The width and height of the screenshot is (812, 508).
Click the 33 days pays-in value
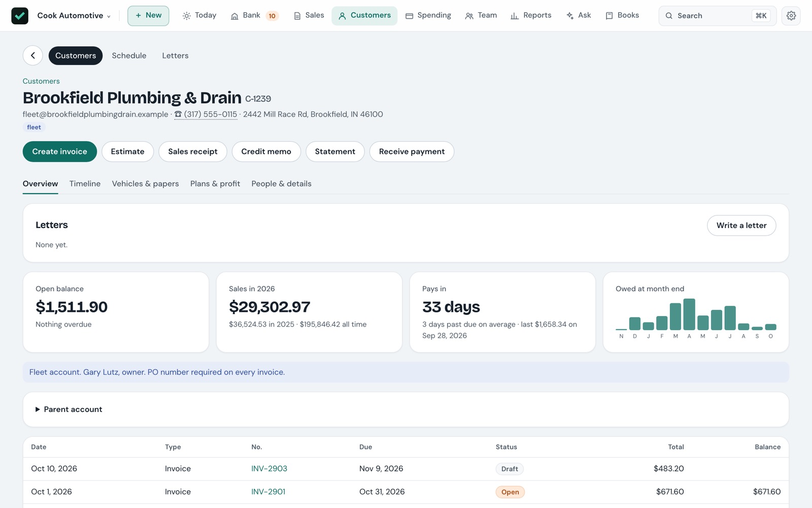click(451, 307)
